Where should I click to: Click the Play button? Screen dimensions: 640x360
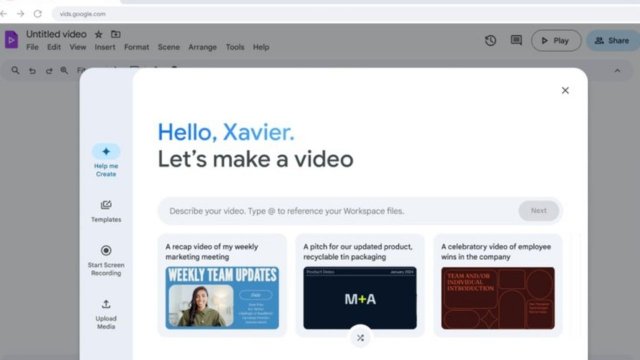556,40
